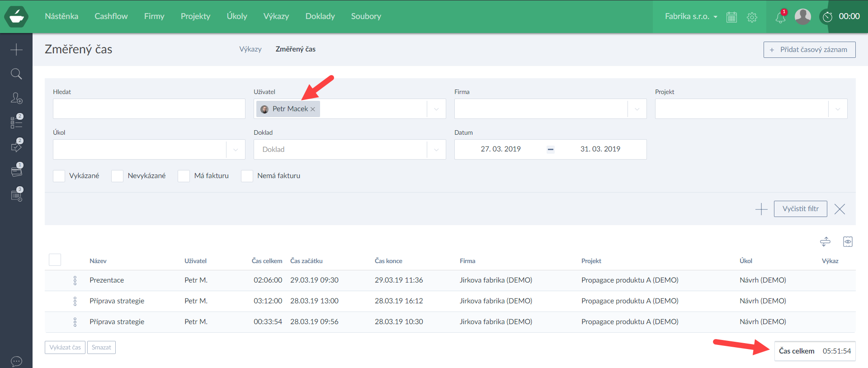The height and width of the screenshot is (368, 868).
Task: Go to Cashflow in the top menu
Action: 111,16
